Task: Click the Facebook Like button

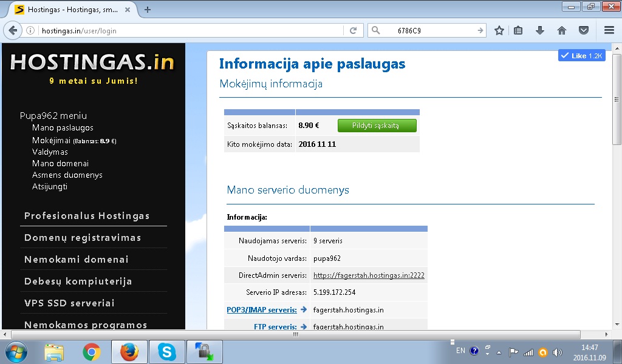Action: 582,56
